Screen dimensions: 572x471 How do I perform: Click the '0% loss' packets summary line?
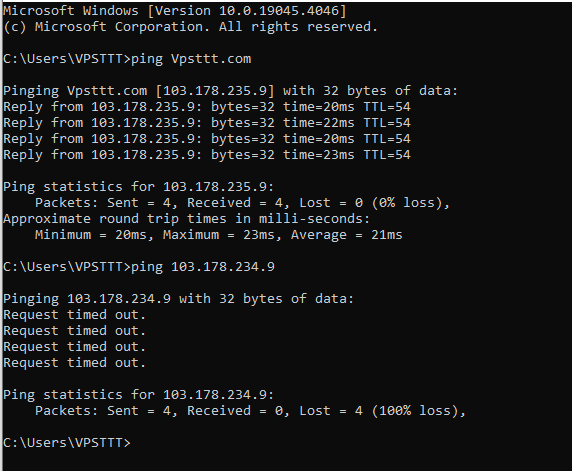(x=243, y=203)
